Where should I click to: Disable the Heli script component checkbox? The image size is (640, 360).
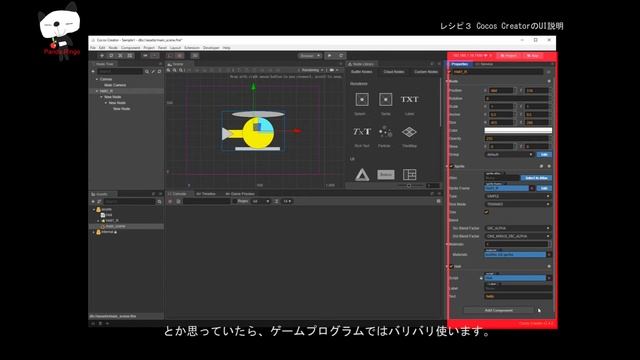[x=451, y=267]
